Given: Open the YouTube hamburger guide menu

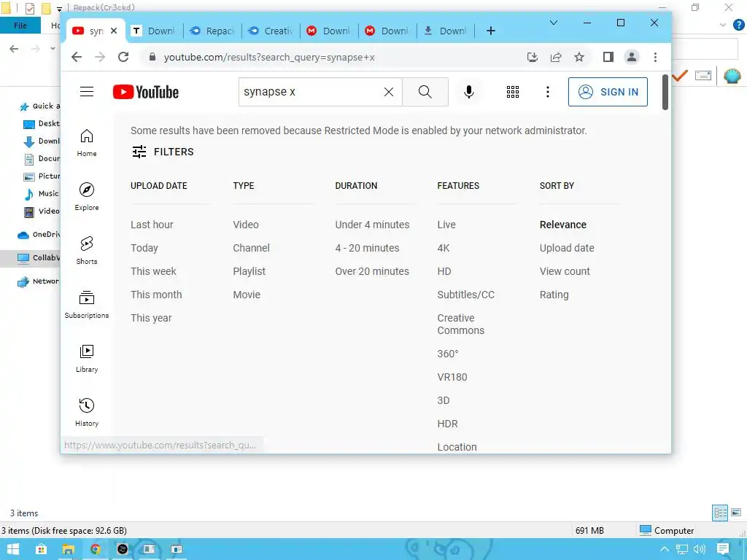Looking at the screenshot, I should tap(87, 91).
